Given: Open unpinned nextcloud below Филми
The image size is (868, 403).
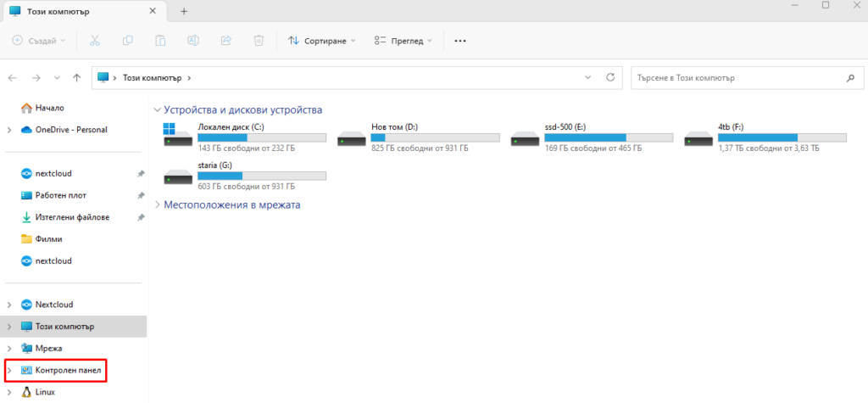Looking at the screenshot, I should [x=47, y=260].
